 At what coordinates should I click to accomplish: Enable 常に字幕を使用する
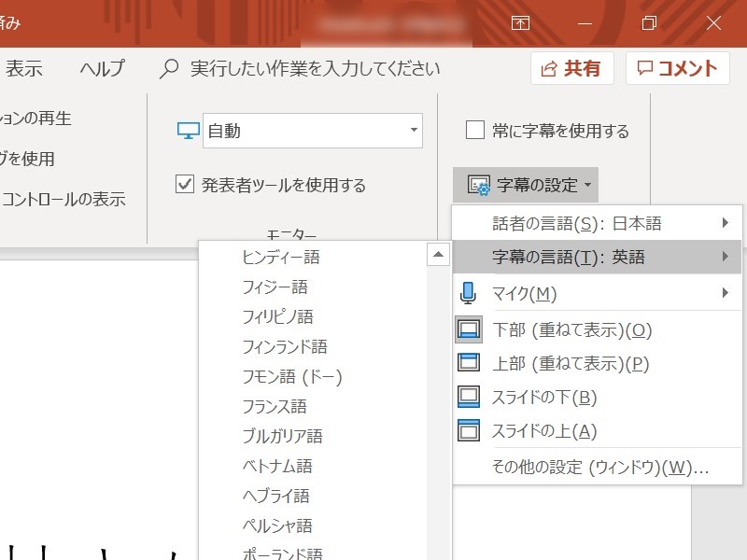click(474, 130)
